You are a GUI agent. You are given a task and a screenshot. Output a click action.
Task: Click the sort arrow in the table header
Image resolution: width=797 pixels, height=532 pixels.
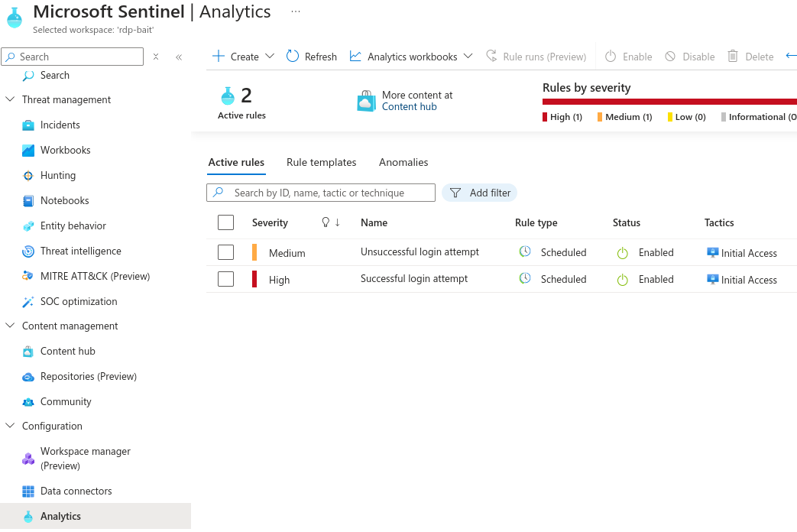pyautogui.click(x=338, y=222)
